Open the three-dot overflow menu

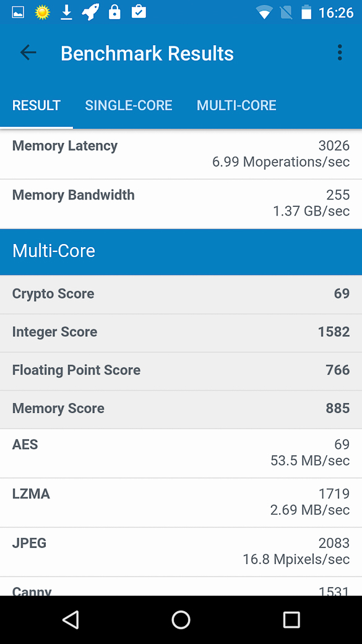[x=340, y=53]
